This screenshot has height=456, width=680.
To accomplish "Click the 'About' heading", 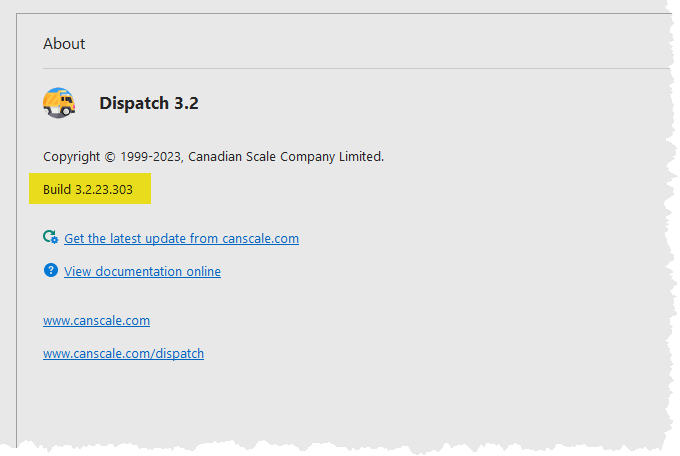I will click(x=64, y=44).
